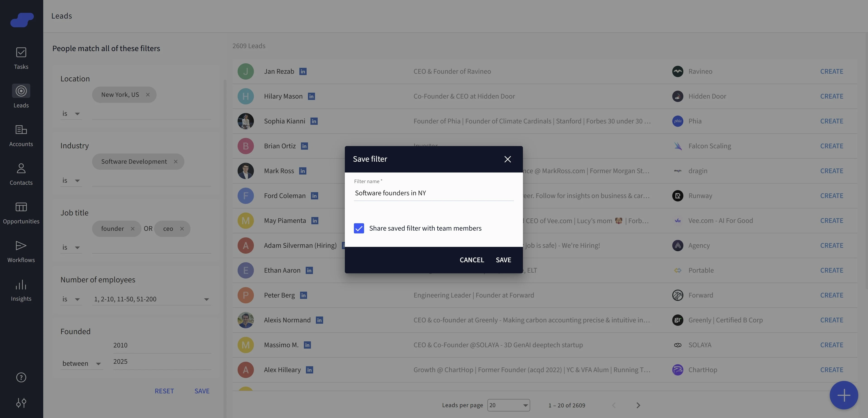Cancel the Save filter dialog
The width and height of the screenshot is (868, 418).
(472, 260)
